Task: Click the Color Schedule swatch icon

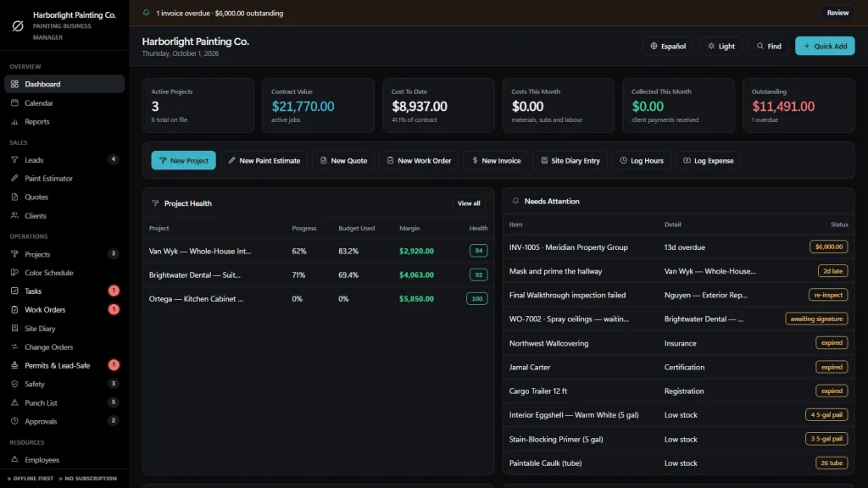Action: 15,272
